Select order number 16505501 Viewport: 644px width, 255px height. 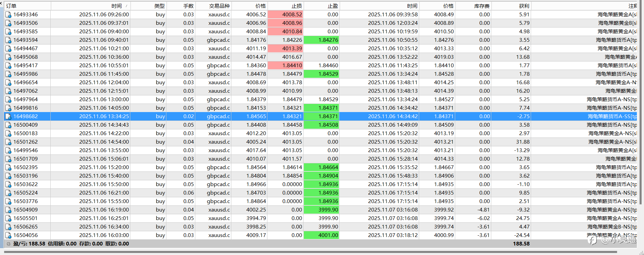tap(26, 218)
